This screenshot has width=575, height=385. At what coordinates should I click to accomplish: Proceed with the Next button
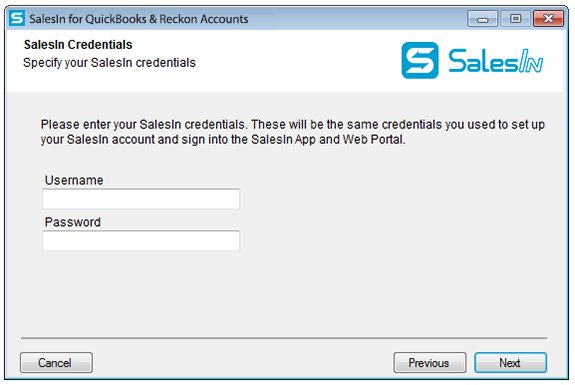(510, 363)
